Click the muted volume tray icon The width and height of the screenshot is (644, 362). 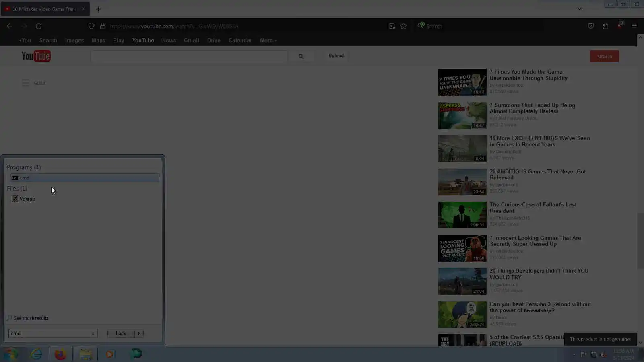click(x=603, y=354)
